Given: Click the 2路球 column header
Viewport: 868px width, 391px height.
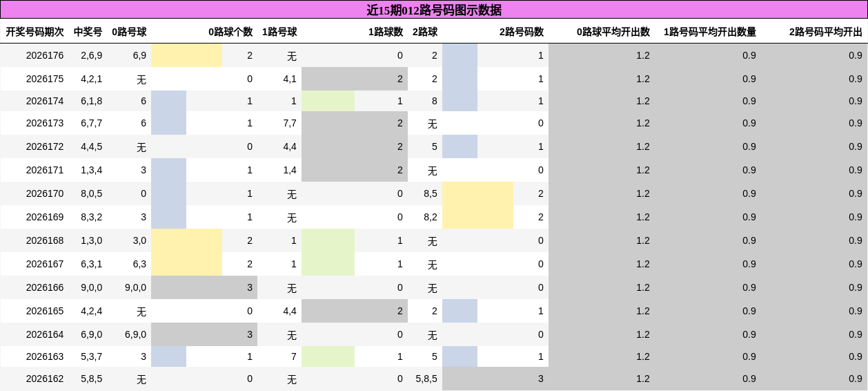Looking at the screenshot, I should tap(425, 32).
